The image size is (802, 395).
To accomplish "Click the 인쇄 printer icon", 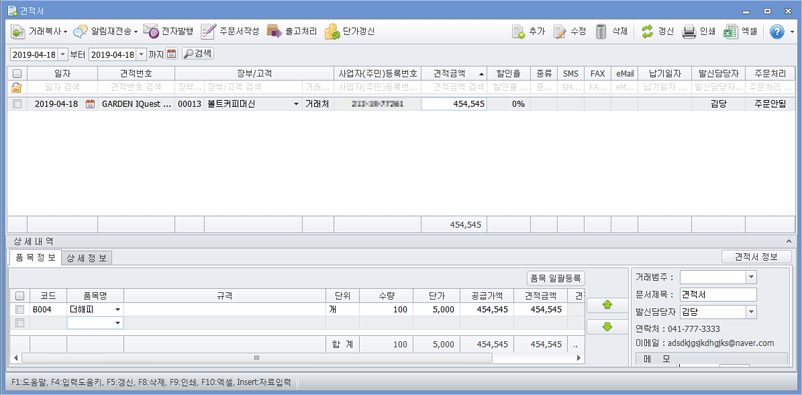I will (x=688, y=32).
